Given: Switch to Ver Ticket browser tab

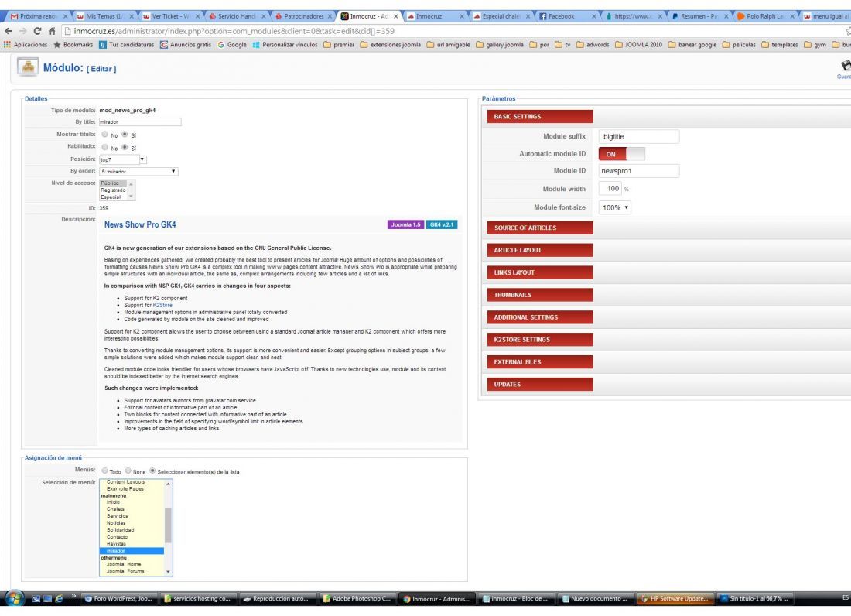Looking at the screenshot, I should [x=169, y=16].
